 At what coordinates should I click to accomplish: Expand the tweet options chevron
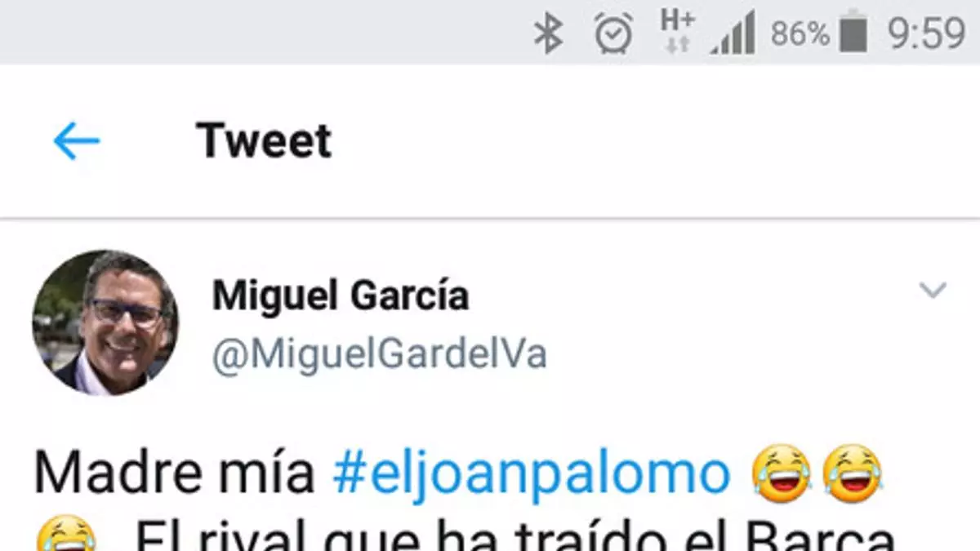point(933,290)
